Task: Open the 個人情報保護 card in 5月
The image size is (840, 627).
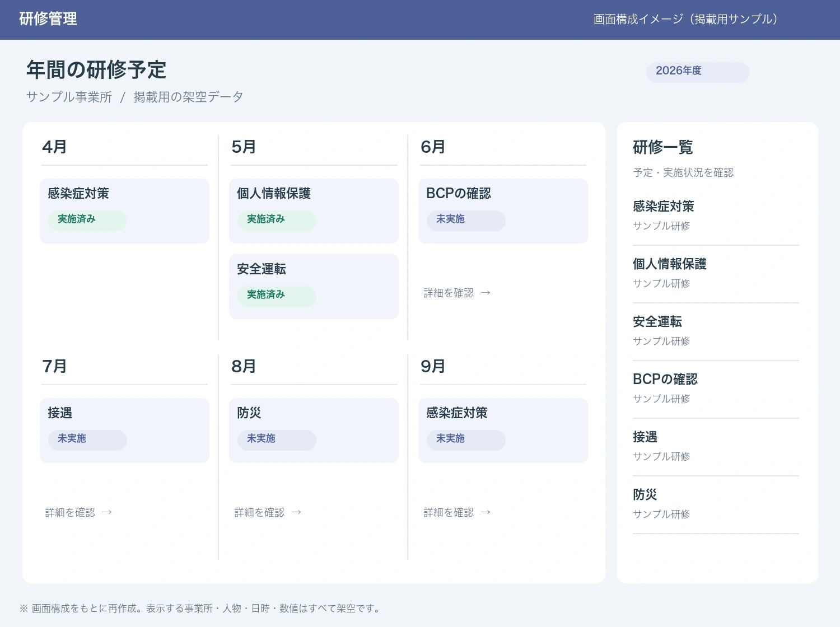Action: (x=314, y=211)
